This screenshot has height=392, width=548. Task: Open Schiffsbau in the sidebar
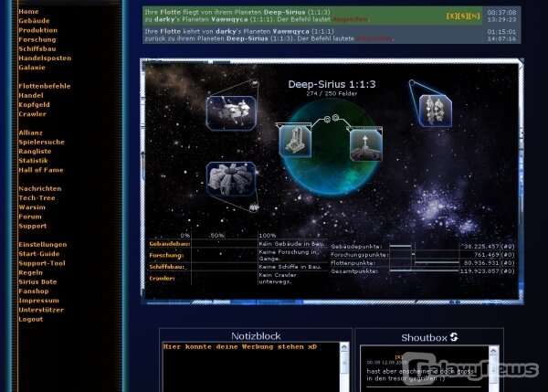tap(37, 49)
